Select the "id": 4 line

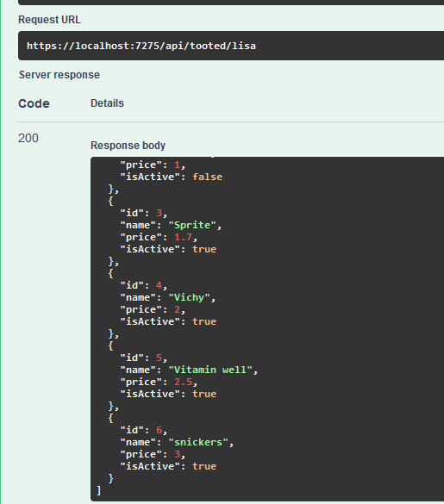tap(143, 285)
